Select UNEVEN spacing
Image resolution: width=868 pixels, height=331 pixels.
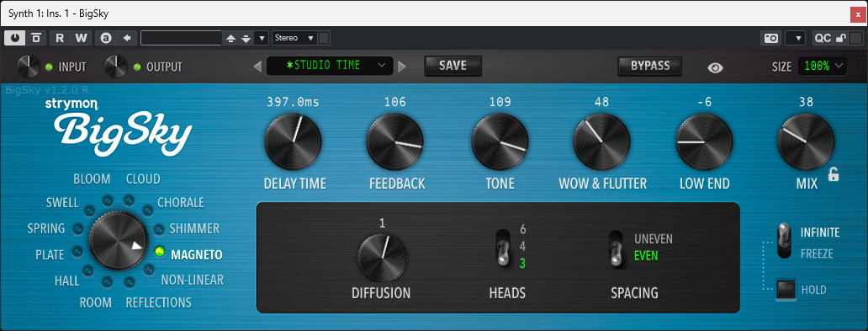tap(654, 239)
